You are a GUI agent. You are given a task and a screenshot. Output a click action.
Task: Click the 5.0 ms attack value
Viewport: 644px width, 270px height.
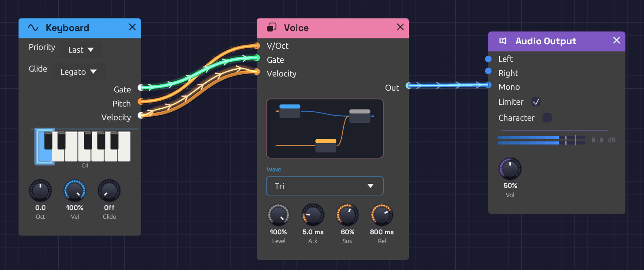click(x=313, y=232)
